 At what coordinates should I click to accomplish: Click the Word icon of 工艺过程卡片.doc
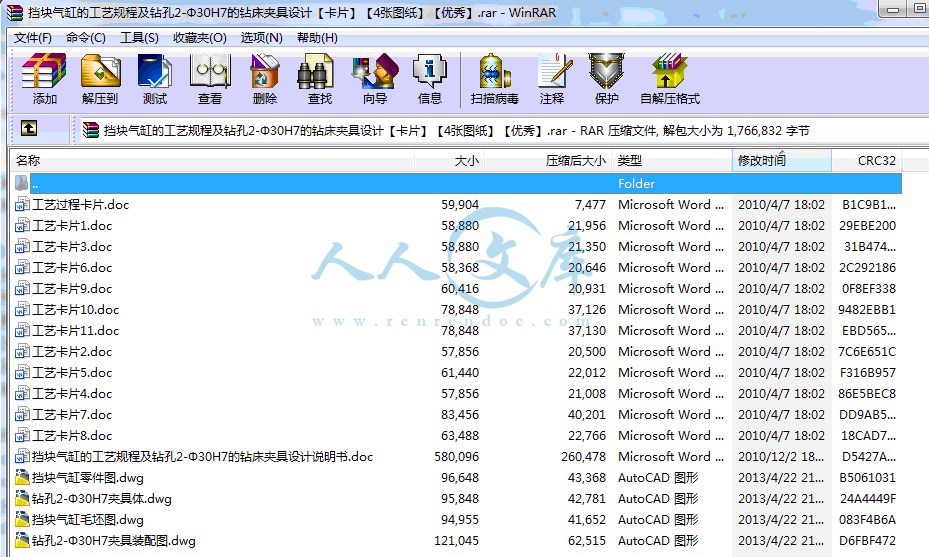tap(22, 204)
